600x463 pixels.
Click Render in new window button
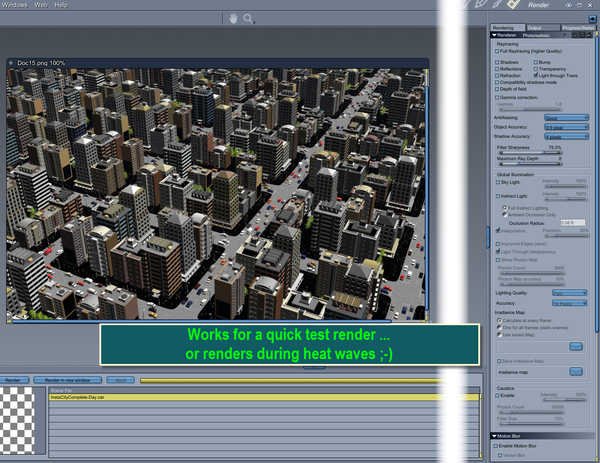pos(66,380)
